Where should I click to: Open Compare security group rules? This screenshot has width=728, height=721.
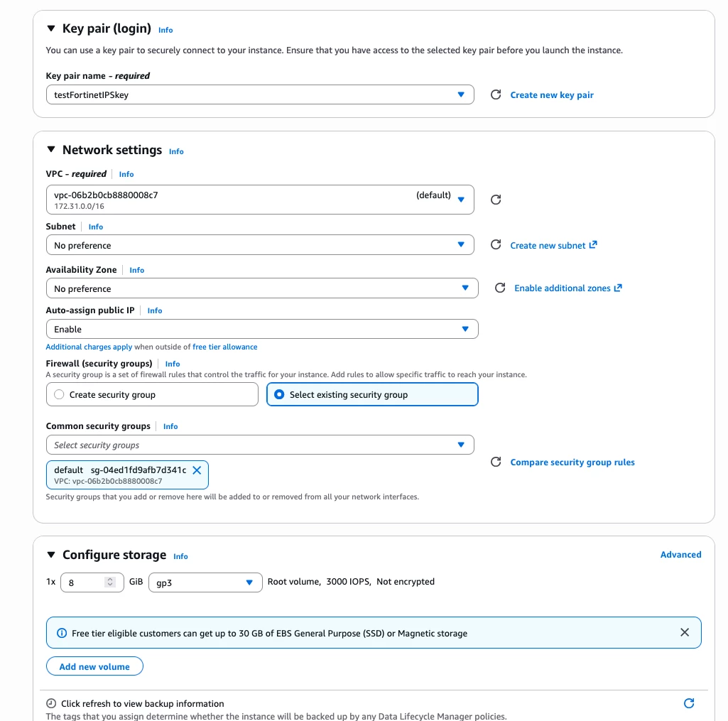click(x=572, y=462)
